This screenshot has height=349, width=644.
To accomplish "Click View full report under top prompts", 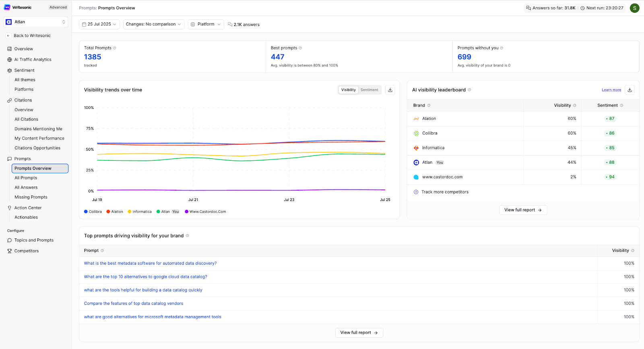I will 359,333.
